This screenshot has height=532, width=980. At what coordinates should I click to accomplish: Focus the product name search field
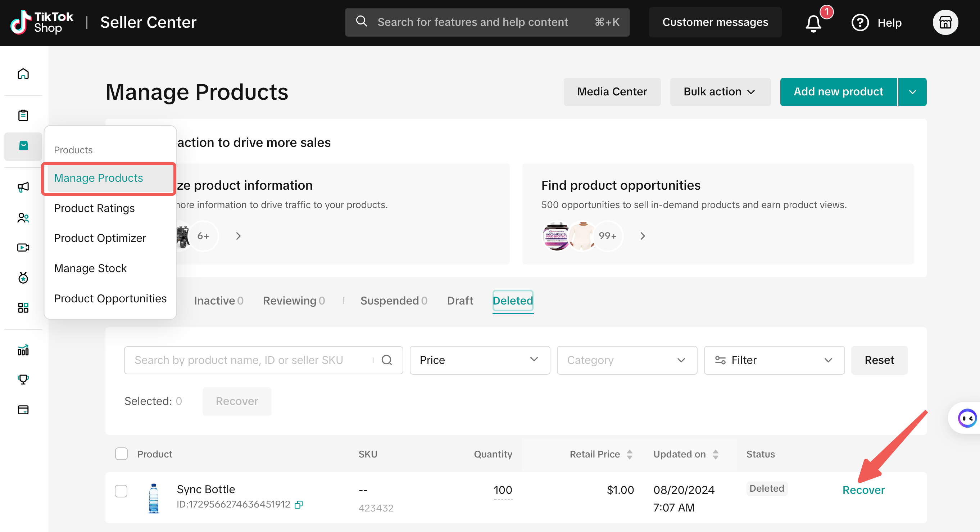[x=251, y=360]
